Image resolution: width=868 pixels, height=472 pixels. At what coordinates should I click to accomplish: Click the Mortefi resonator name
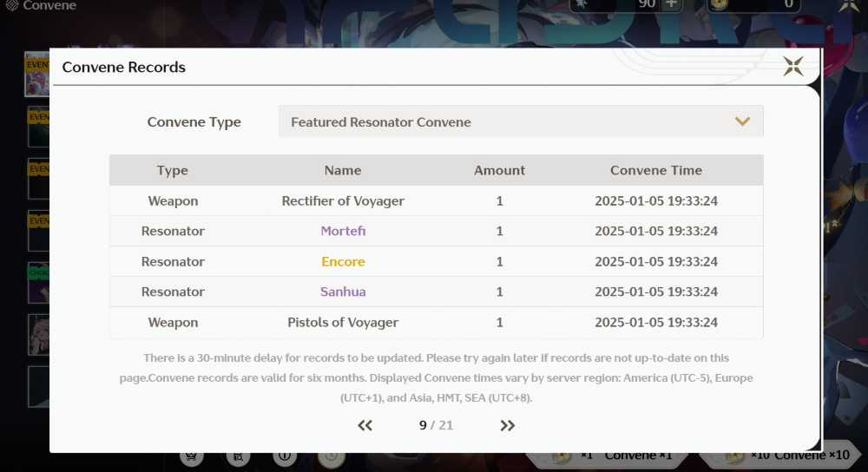point(343,231)
